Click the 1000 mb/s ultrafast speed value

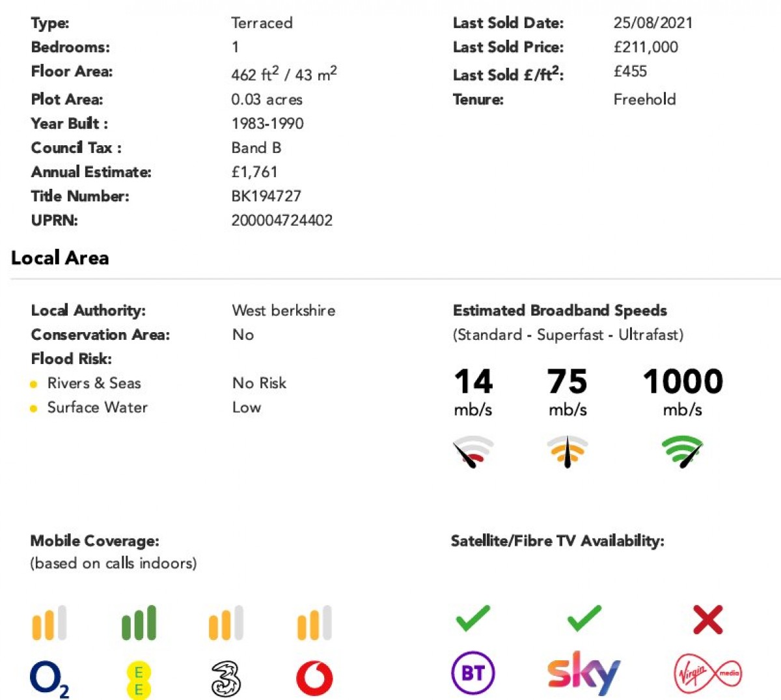click(683, 391)
